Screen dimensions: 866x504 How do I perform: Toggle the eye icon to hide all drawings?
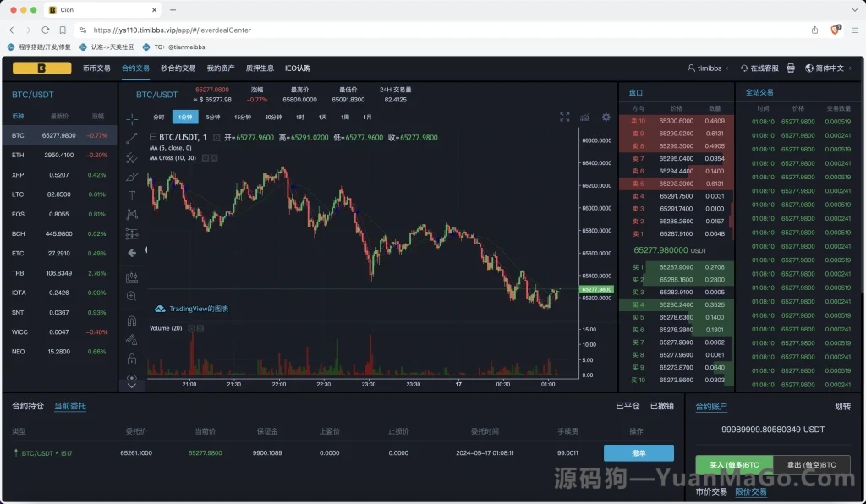tap(130, 379)
